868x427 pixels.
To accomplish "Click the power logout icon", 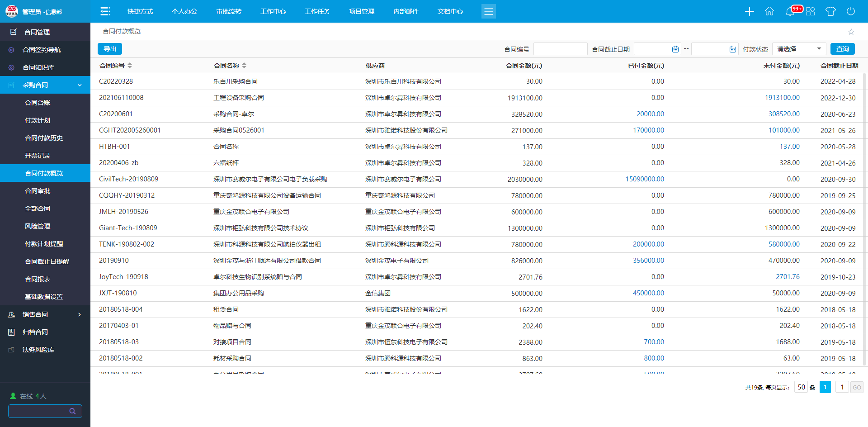I will coord(851,11).
